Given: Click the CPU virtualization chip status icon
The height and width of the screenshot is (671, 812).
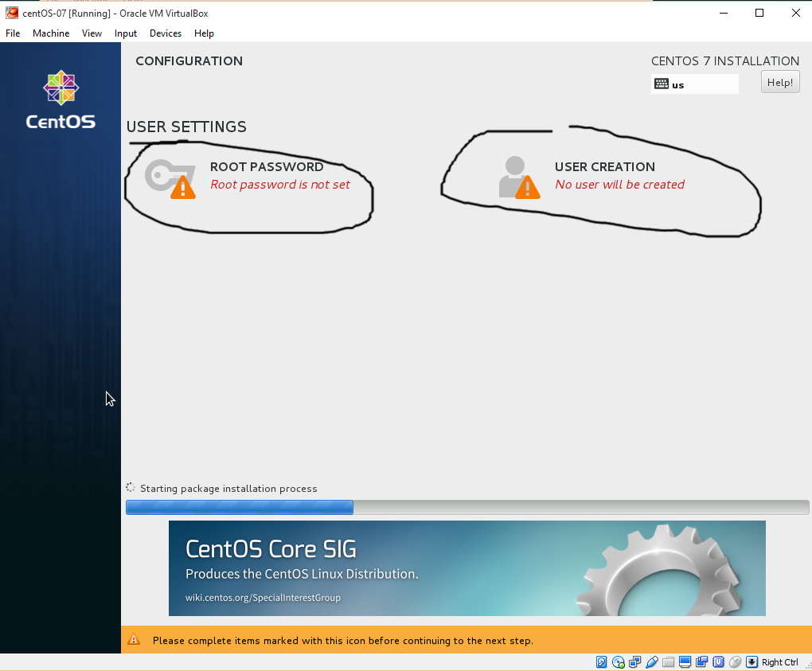Looking at the screenshot, I should click(x=718, y=662).
